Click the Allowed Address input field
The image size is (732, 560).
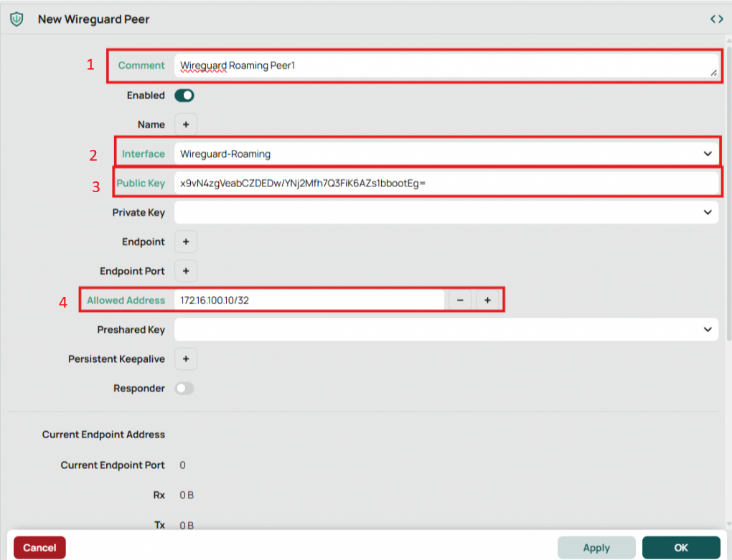click(x=309, y=300)
